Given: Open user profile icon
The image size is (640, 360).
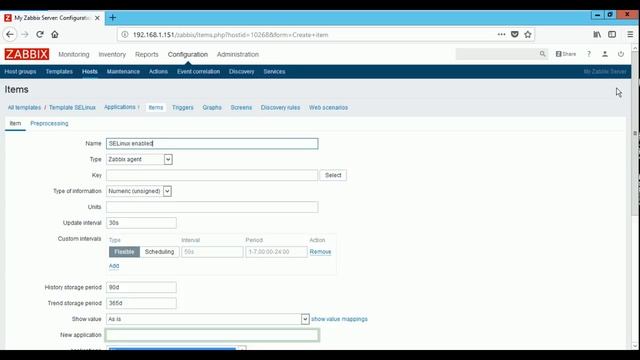Looking at the screenshot, I should point(605,54).
